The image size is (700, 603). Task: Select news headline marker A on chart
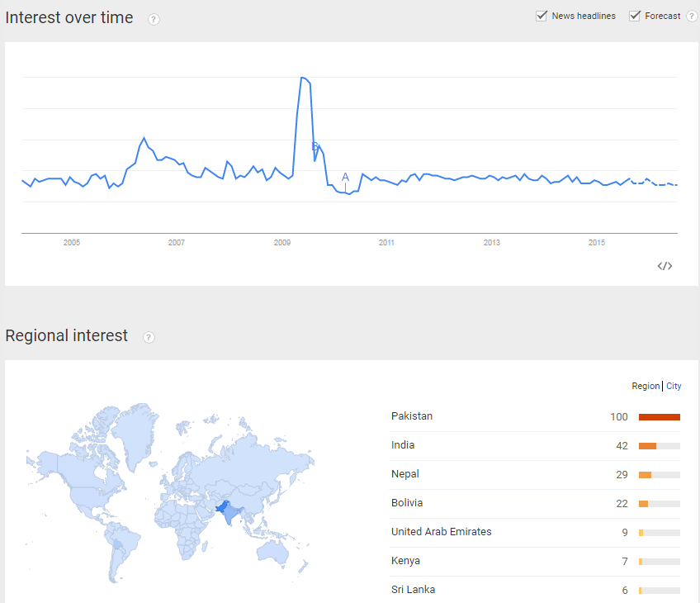coord(345,178)
